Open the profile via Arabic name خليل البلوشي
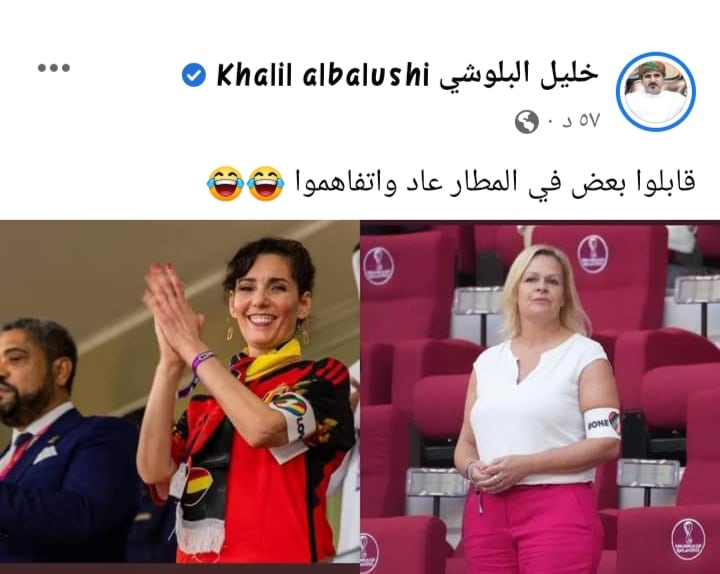The height and width of the screenshot is (574, 720). coord(519,74)
